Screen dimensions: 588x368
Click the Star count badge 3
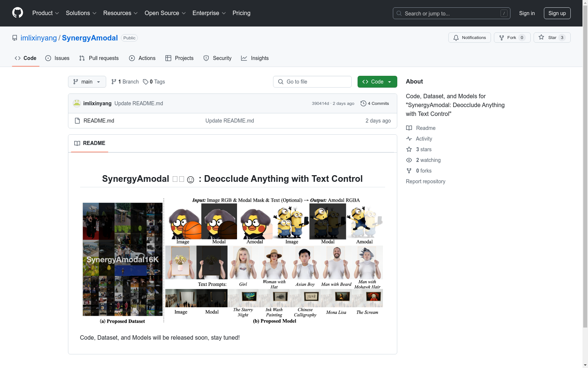pos(562,38)
